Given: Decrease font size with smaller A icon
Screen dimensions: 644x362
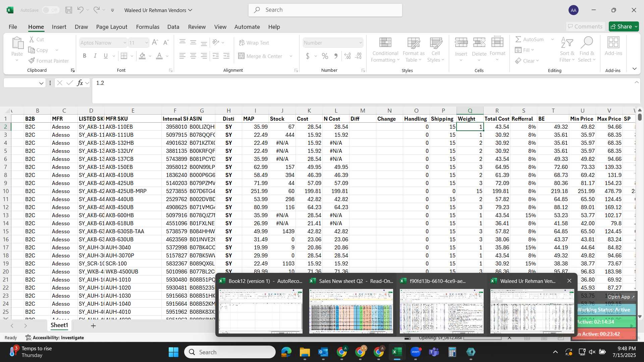Looking at the screenshot, I should tap(166, 43).
